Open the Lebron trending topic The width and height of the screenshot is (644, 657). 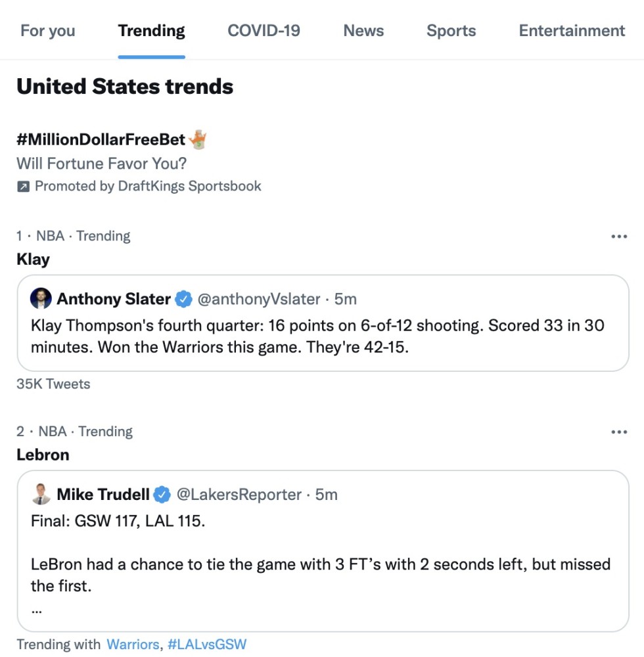click(x=43, y=455)
